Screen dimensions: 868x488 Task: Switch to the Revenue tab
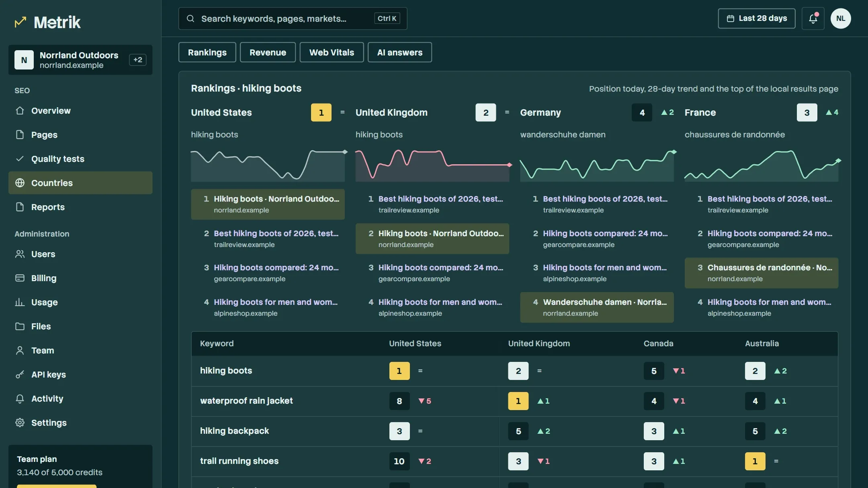(268, 52)
